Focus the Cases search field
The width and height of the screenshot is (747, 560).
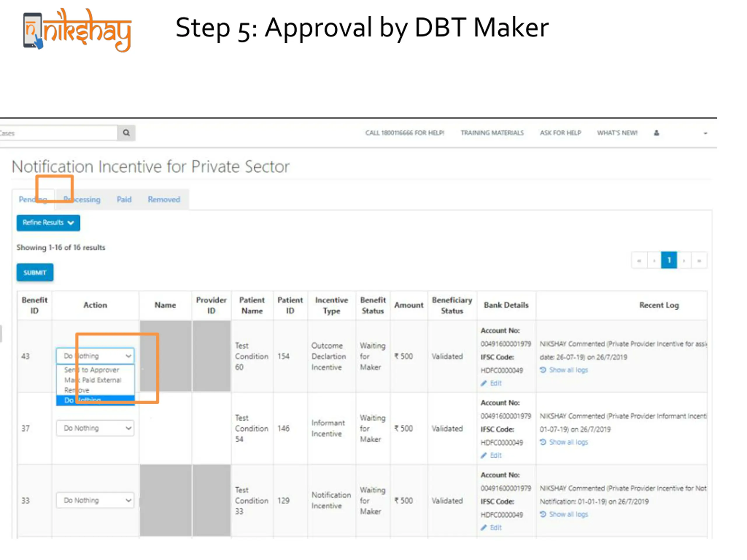(x=58, y=133)
